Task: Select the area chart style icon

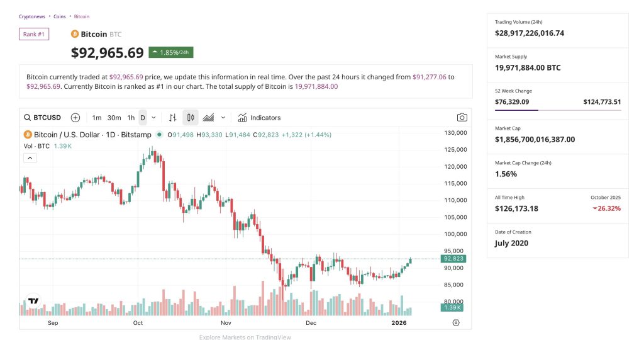Action: click(x=209, y=118)
